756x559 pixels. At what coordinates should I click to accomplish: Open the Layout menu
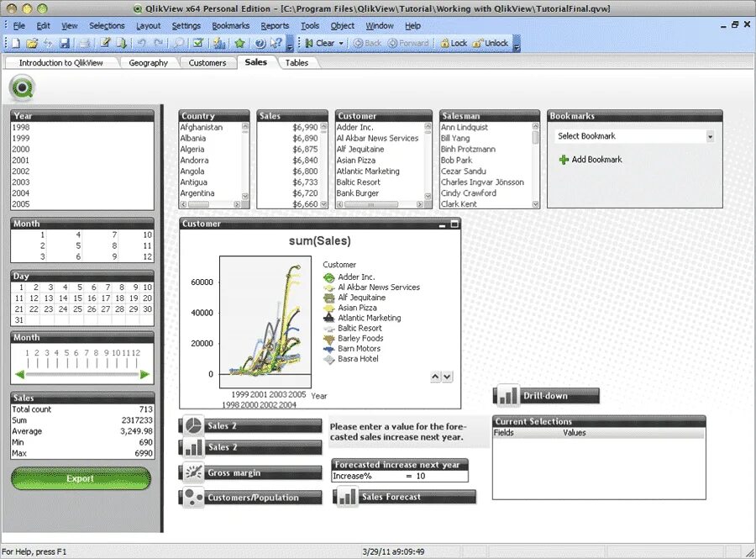(148, 25)
